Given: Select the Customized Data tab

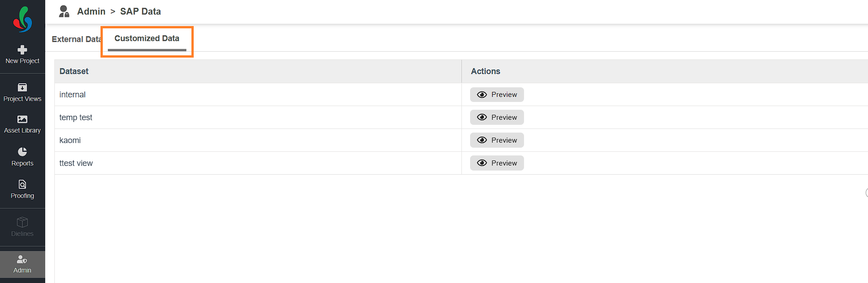Looking at the screenshot, I should (x=147, y=39).
